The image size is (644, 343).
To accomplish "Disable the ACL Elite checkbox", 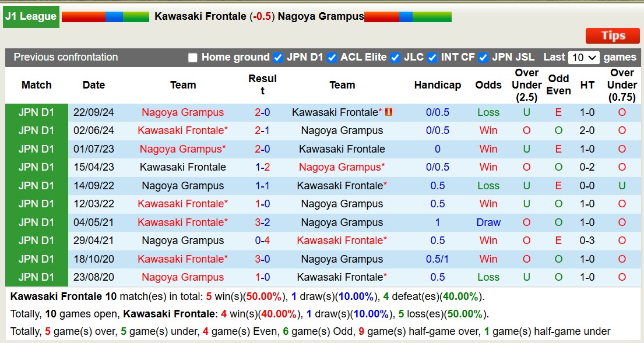I will [x=332, y=57].
